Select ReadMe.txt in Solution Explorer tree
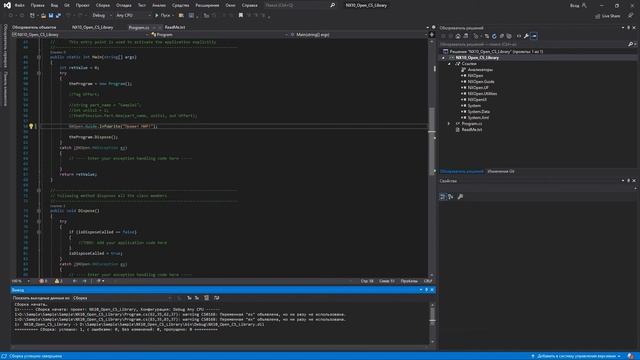 point(472,129)
